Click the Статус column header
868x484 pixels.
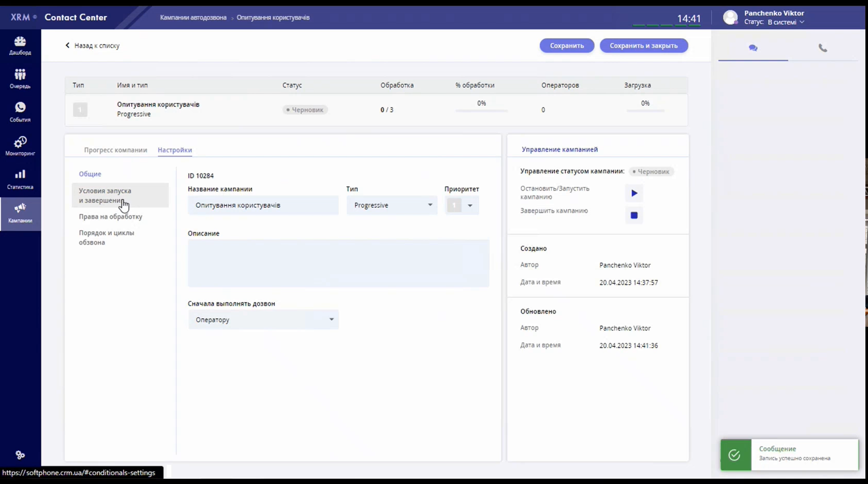(x=292, y=85)
